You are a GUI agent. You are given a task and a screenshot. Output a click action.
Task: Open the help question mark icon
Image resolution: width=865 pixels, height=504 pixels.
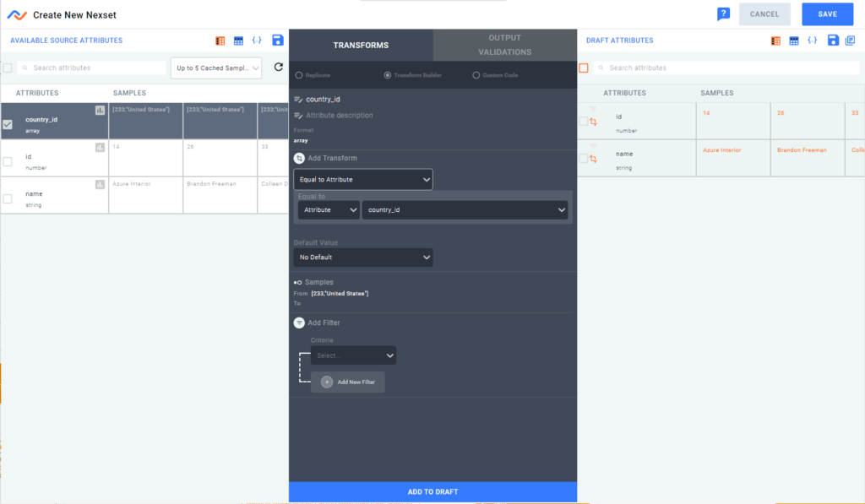(723, 14)
